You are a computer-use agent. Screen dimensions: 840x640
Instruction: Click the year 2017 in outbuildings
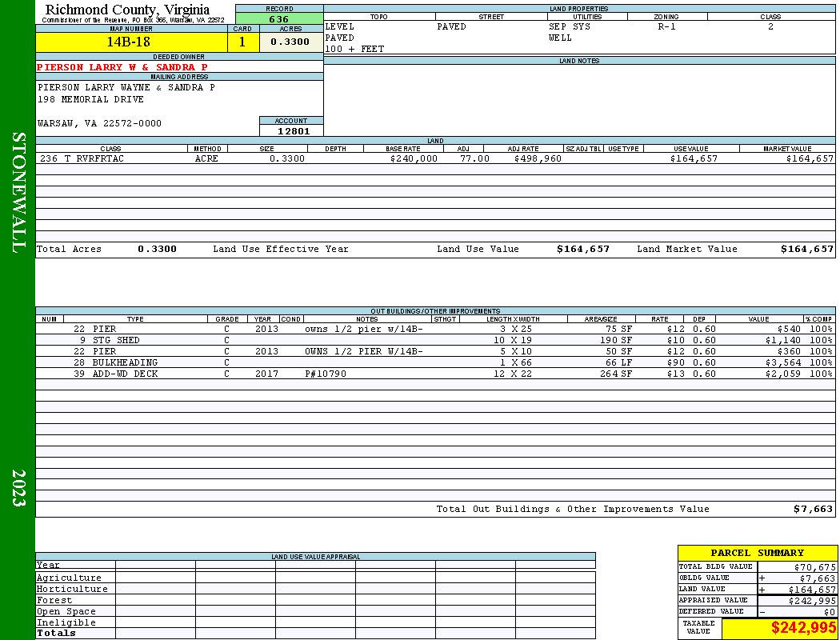266,374
